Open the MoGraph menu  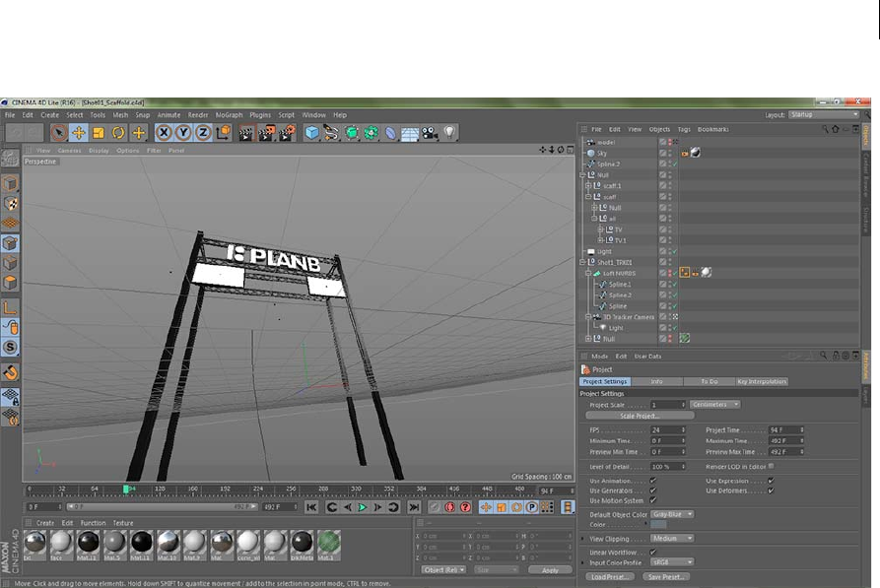(229, 115)
